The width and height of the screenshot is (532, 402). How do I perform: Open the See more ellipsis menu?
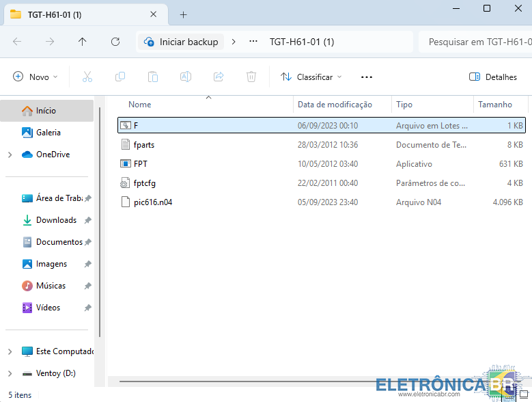point(367,77)
